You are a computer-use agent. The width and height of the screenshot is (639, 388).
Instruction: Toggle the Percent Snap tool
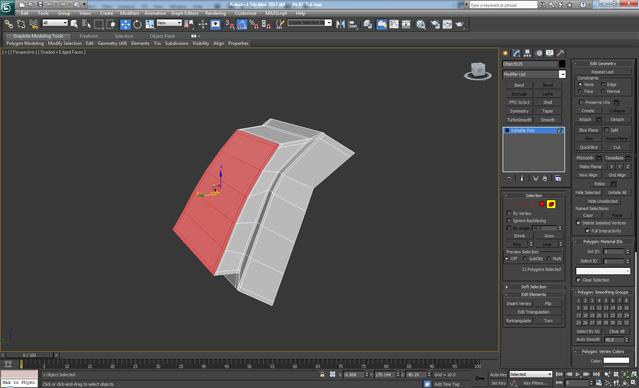click(x=254, y=24)
